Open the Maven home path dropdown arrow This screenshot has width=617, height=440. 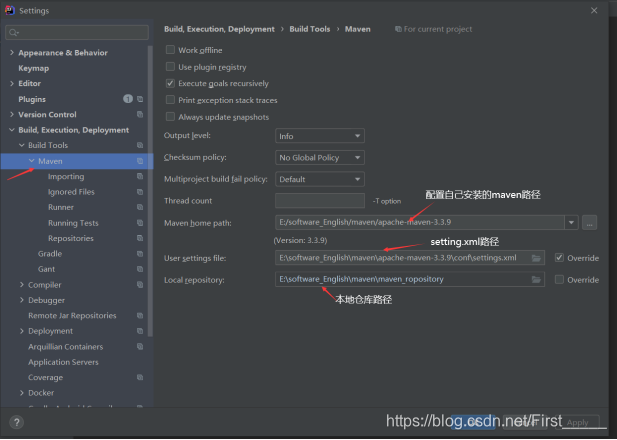571,223
